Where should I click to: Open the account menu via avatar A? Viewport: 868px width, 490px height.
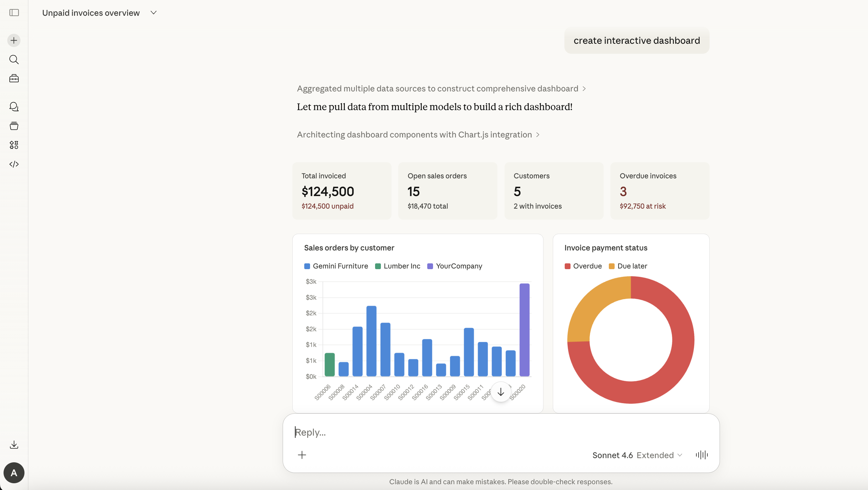14,473
